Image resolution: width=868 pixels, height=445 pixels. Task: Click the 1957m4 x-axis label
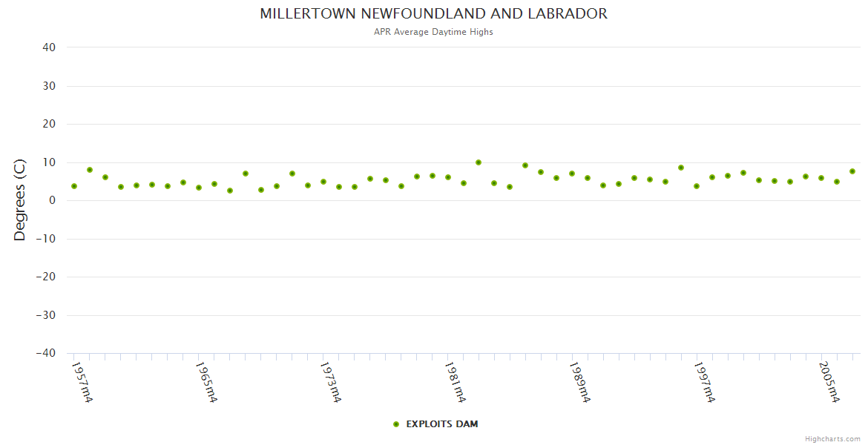[82, 382]
